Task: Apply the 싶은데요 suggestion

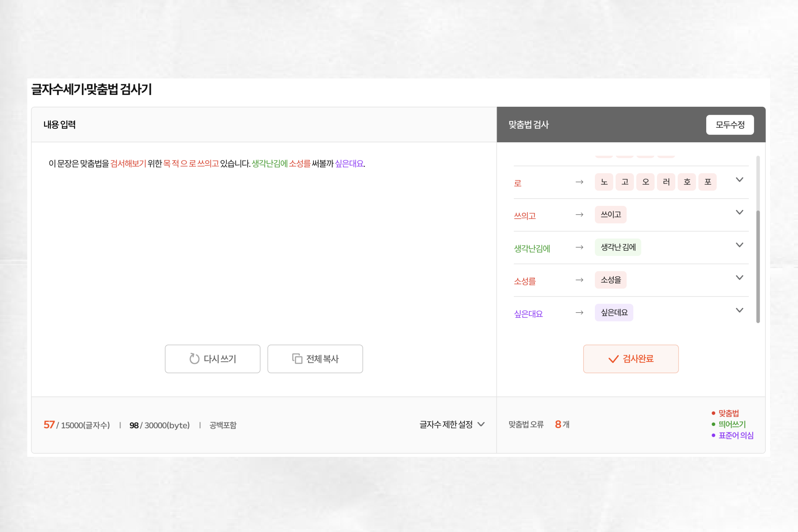Action: coord(614,313)
